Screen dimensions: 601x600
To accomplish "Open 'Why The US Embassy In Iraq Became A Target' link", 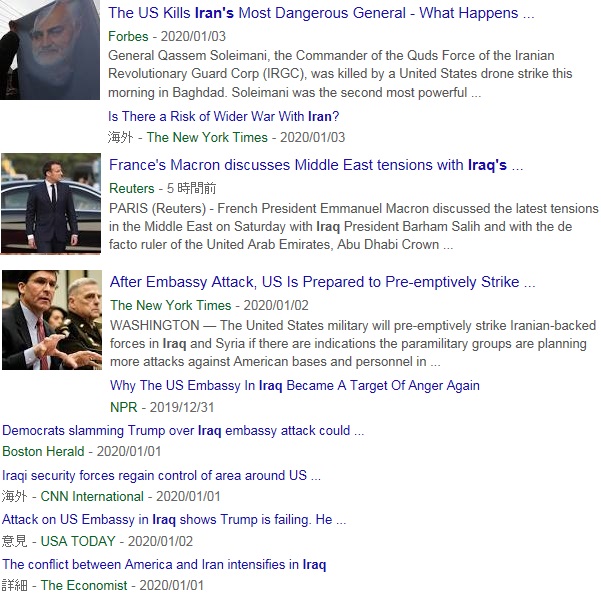I will (295, 385).
